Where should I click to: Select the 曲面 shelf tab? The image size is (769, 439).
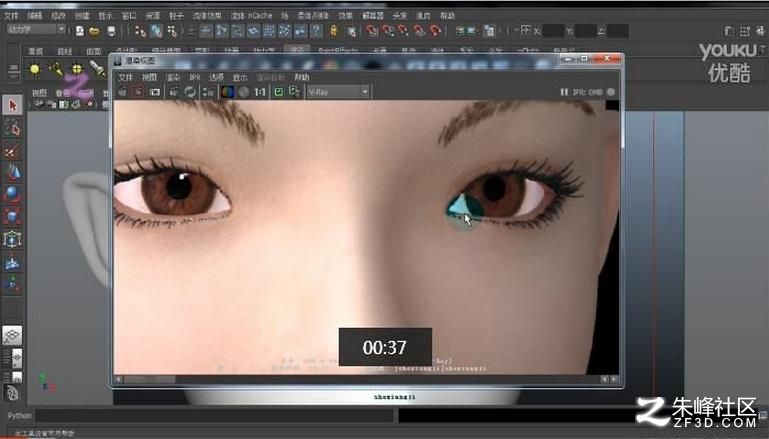93,51
